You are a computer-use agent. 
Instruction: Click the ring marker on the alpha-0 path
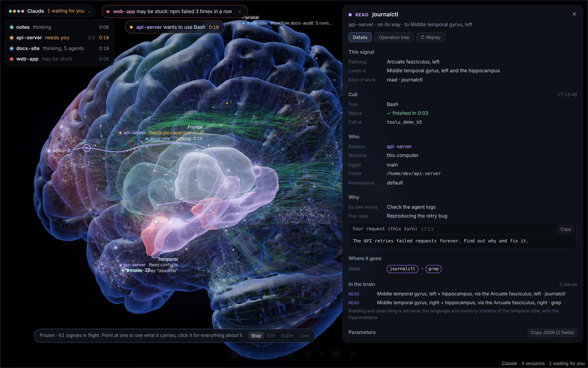coord(87,148)
